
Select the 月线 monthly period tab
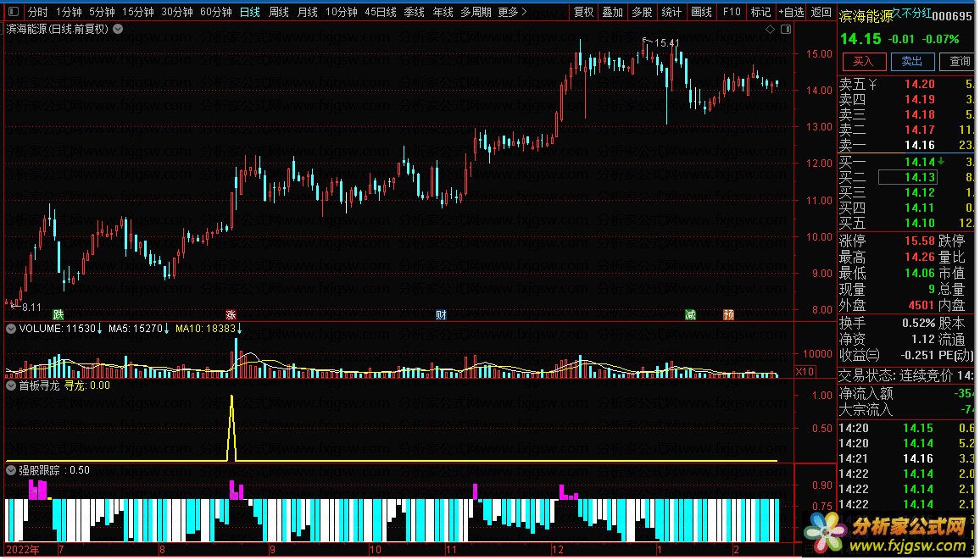(308, 12)
